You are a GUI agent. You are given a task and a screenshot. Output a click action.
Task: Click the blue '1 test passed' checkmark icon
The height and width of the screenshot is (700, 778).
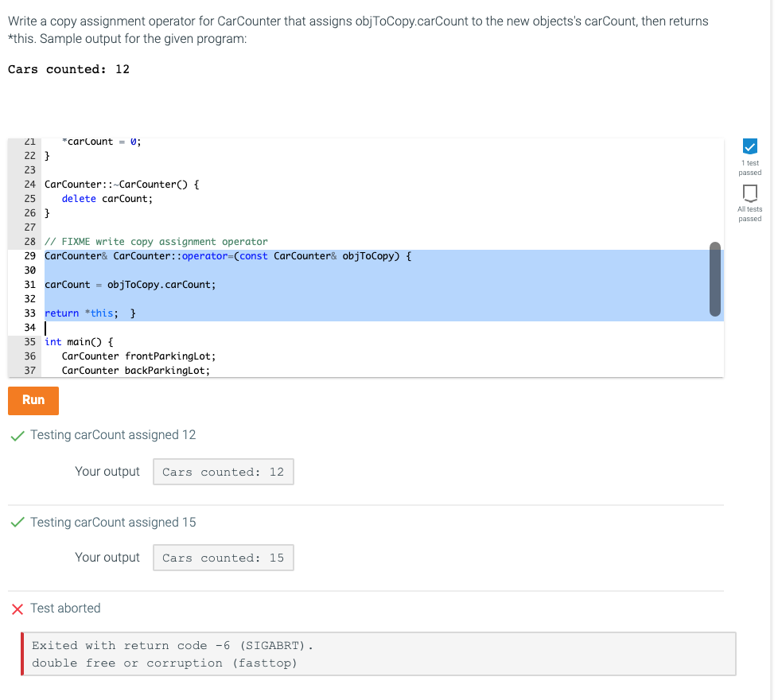pyautogui.click(x=749, y=146)
